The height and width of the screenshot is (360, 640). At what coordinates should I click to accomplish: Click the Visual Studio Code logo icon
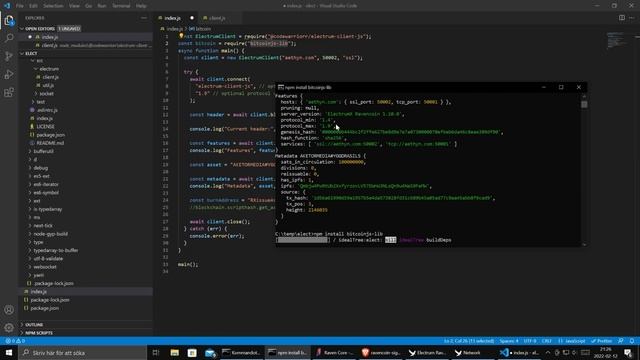click(x=7, y=6)
